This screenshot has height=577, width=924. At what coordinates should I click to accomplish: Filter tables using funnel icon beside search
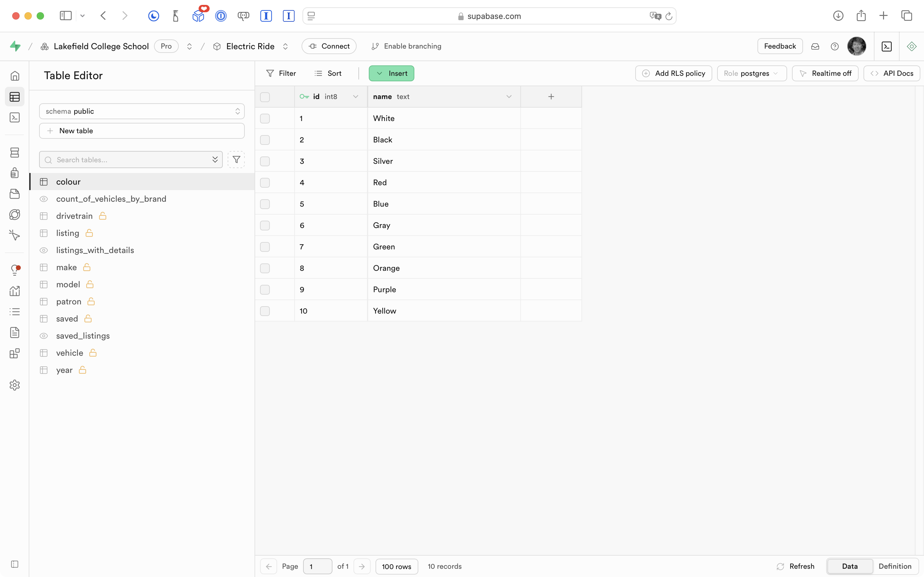click(236, 160)
